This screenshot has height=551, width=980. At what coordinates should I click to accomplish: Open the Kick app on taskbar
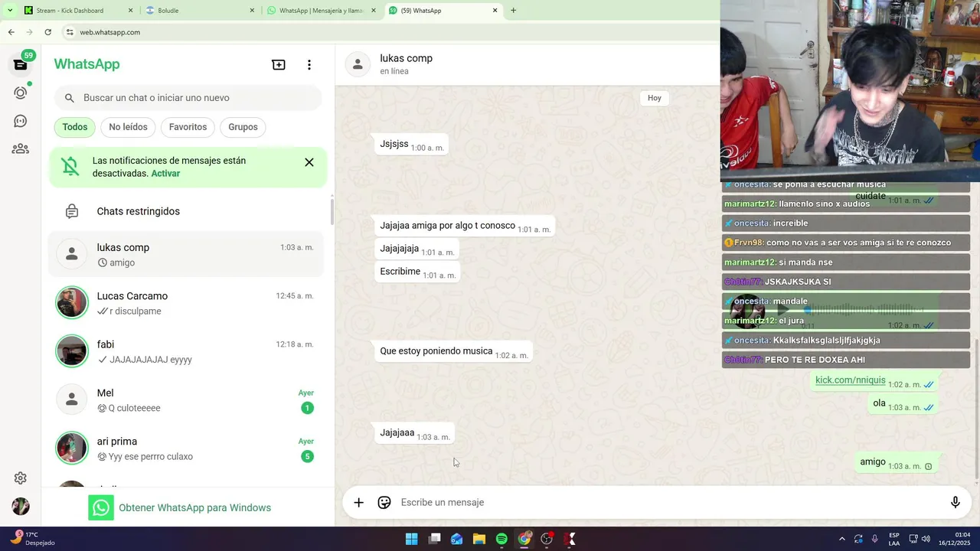click(x=569, y=539)
